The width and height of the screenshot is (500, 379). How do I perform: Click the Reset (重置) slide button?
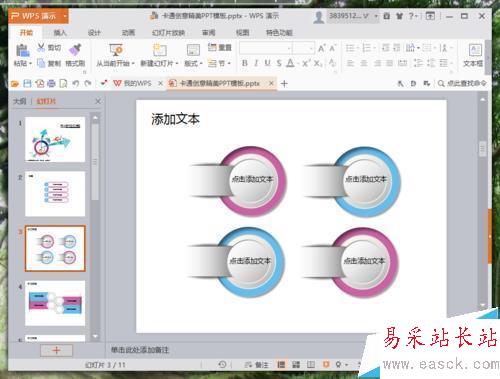coord(219,47)
